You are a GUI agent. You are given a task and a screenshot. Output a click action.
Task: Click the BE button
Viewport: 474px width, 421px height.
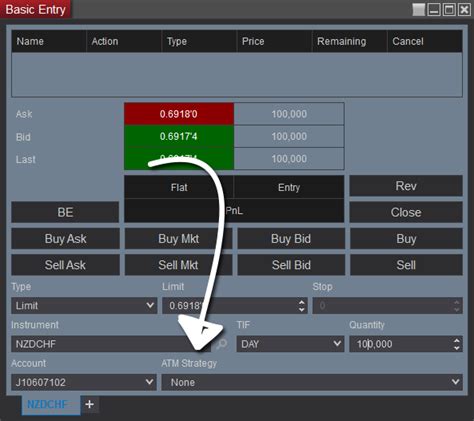[x=65, y=212]
